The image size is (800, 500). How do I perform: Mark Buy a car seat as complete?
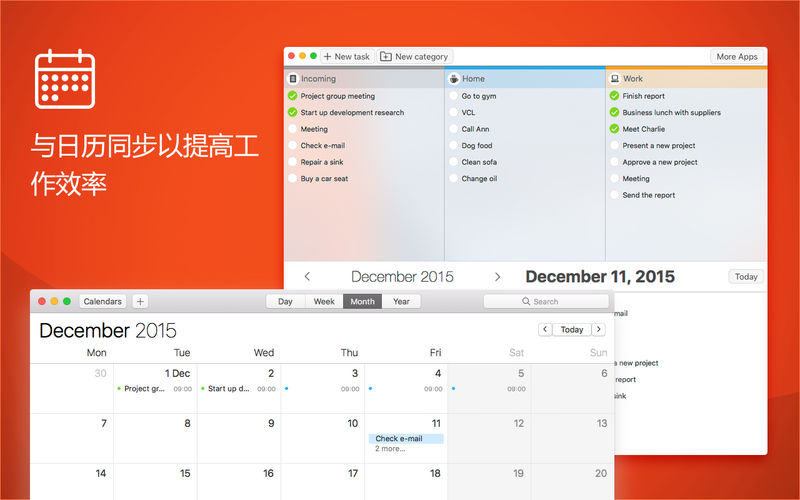(292, 178)
